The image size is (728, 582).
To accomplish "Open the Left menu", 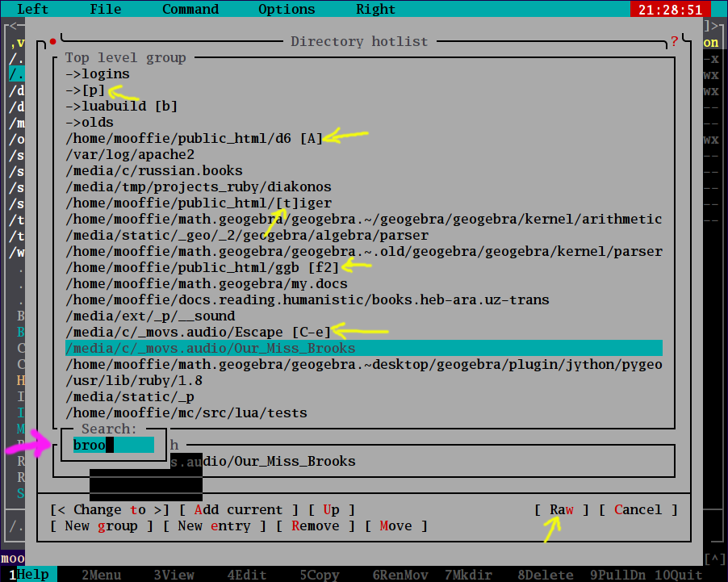I will tap(32, 9).
